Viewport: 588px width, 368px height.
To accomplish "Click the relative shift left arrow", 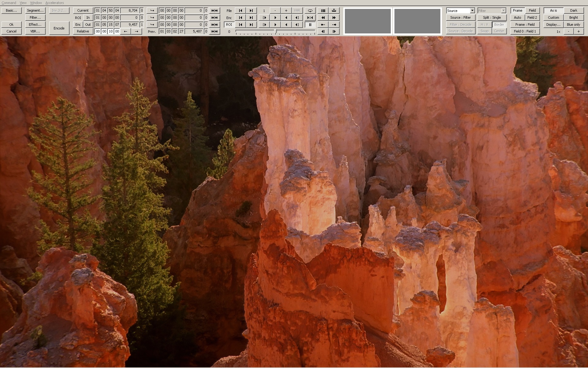I will (x=125, y=31).
